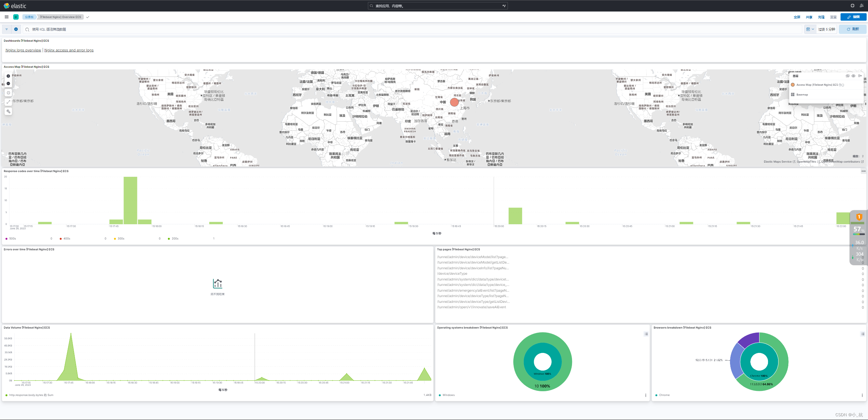Click the 113.0.0.0 64.86% donut segment label
This screenshot has width=868, height=420.
[761, 384]
